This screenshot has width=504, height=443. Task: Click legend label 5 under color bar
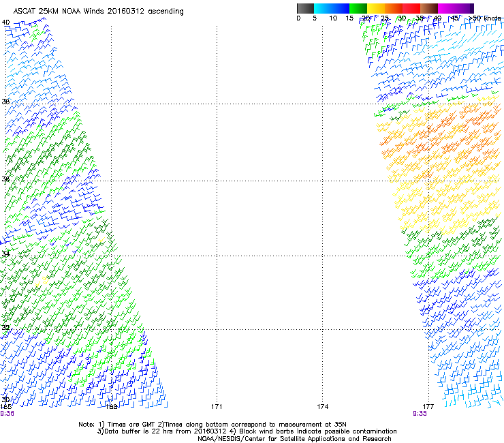point(315,18)
